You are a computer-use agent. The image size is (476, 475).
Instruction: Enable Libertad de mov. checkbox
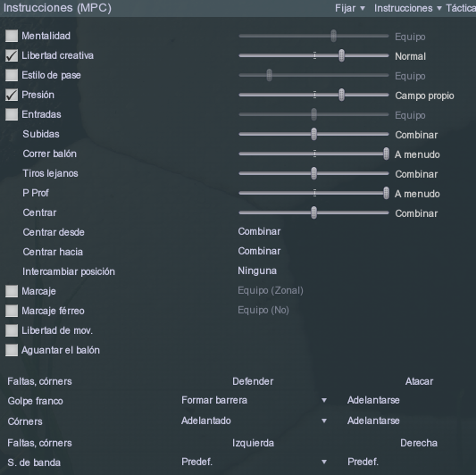(12, 330)
